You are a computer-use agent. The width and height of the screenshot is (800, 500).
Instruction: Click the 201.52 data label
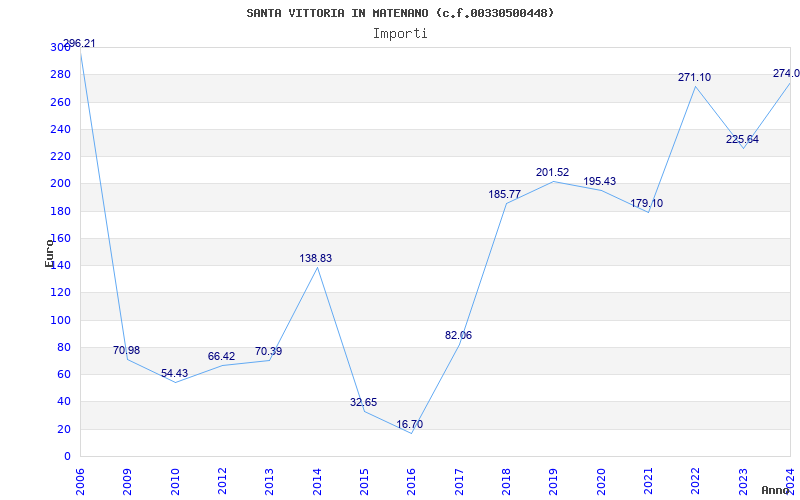coord(553,172)
